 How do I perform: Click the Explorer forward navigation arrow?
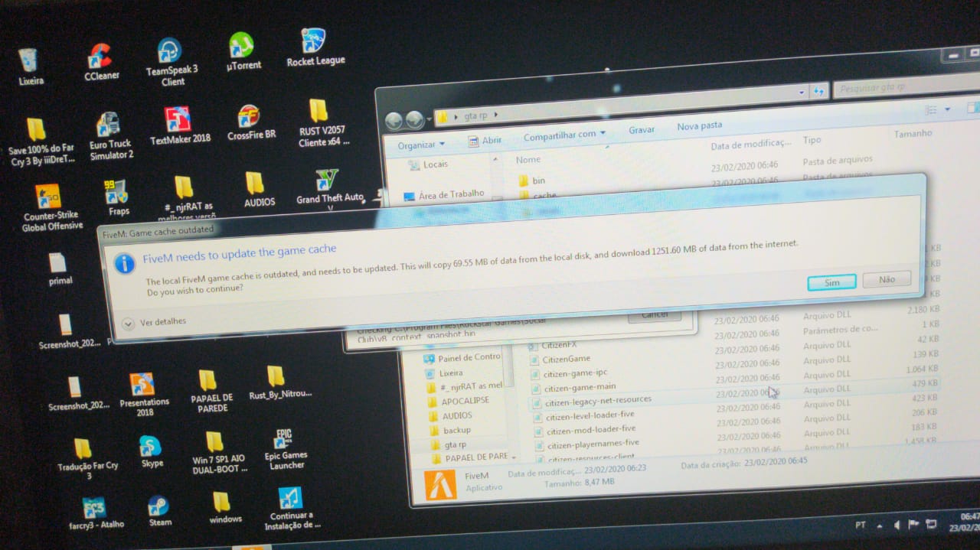tap(415, 119)
